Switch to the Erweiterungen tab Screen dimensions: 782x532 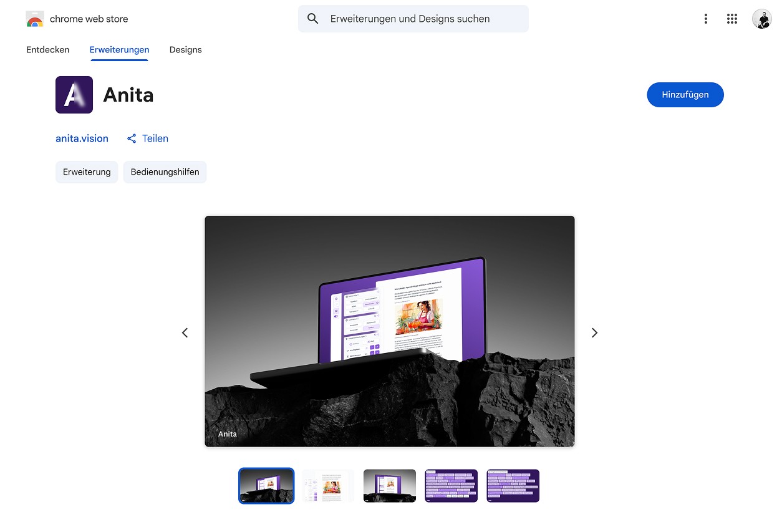119,50
